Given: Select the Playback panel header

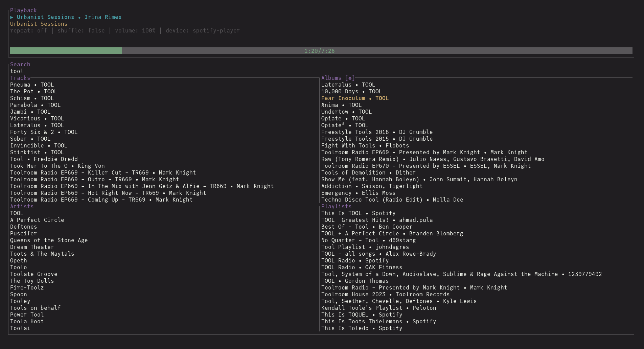Looking at the screenshot, I should click(x=23, y=10).
